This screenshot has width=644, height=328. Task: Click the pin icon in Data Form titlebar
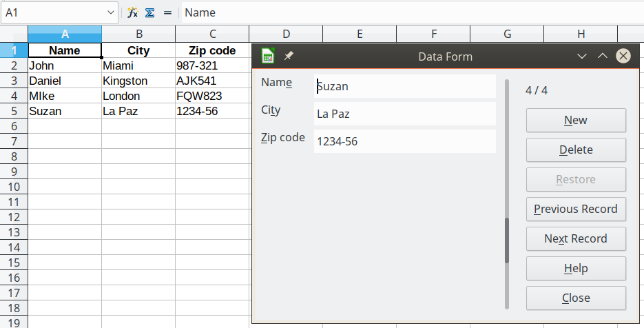pyautogui.click(x=289, y=57)
